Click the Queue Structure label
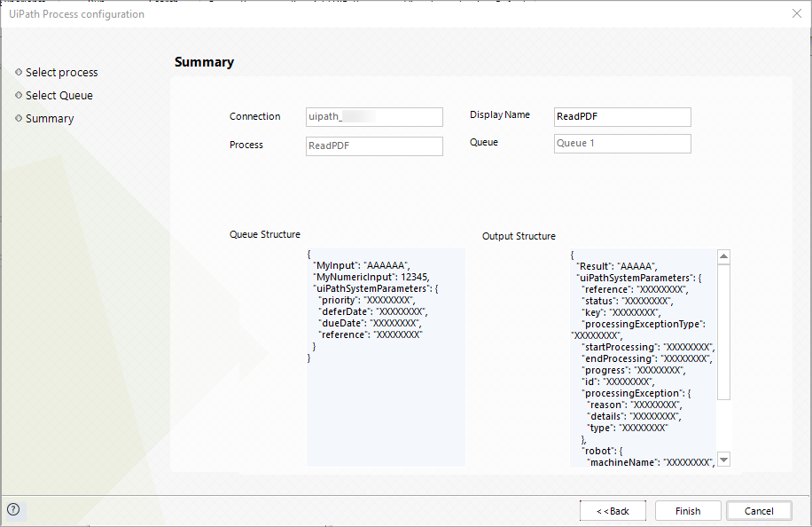The width and height of the screenshot is (812, 527). point(265,234)
